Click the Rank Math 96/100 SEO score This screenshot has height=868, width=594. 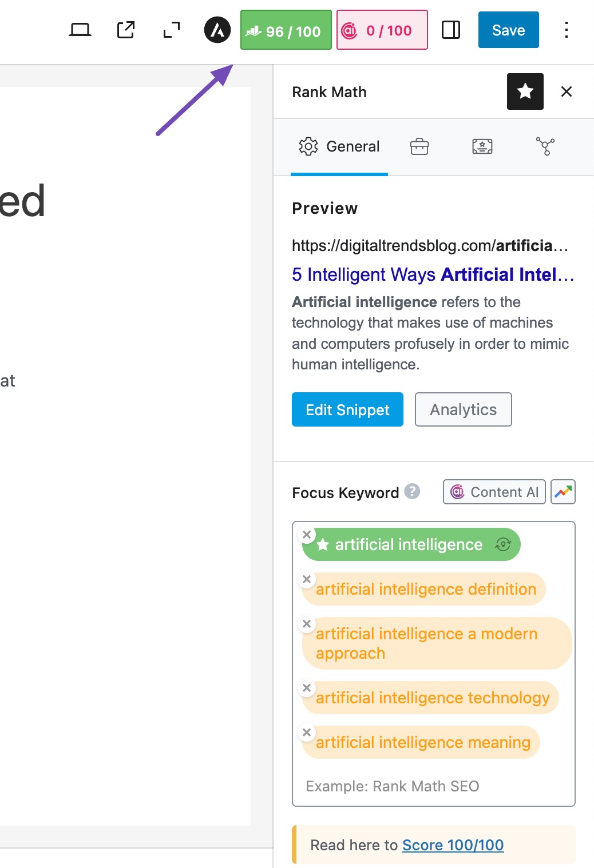pyautogui.click(x=286, y=30)
